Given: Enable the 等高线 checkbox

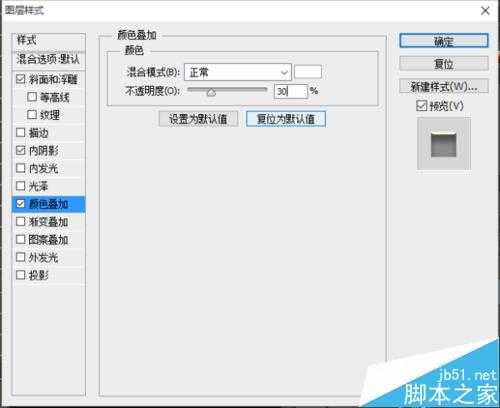Looking at the screenshot, I should coord(32,97).
